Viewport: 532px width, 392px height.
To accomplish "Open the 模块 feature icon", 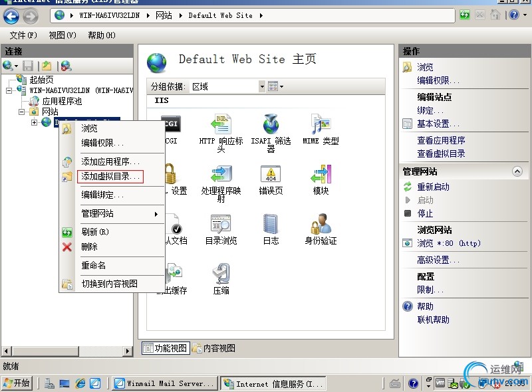I will tap(321, 174).
